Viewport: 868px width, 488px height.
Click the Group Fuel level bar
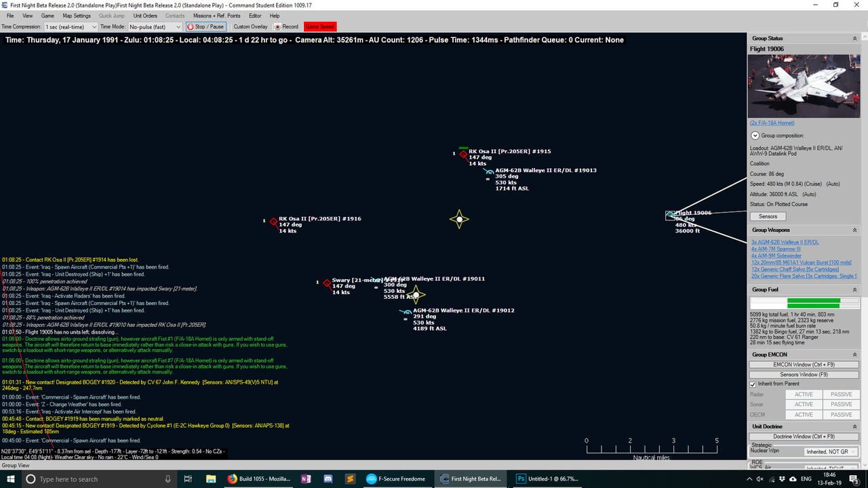coord(808,303)
